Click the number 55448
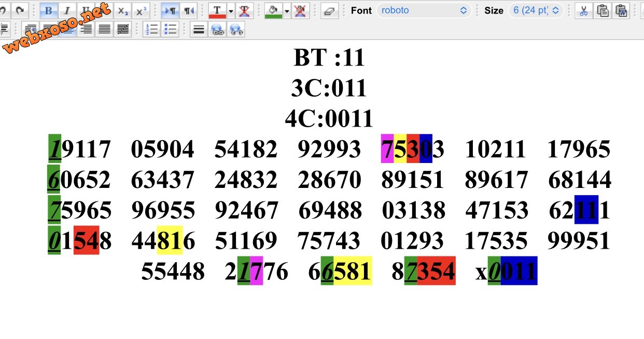644x339 pixels. click(173, 272)
